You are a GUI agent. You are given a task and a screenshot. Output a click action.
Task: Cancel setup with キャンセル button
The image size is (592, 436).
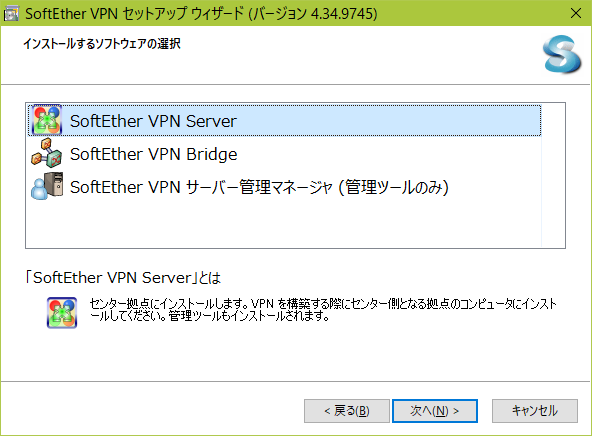[x=535, y=411]
